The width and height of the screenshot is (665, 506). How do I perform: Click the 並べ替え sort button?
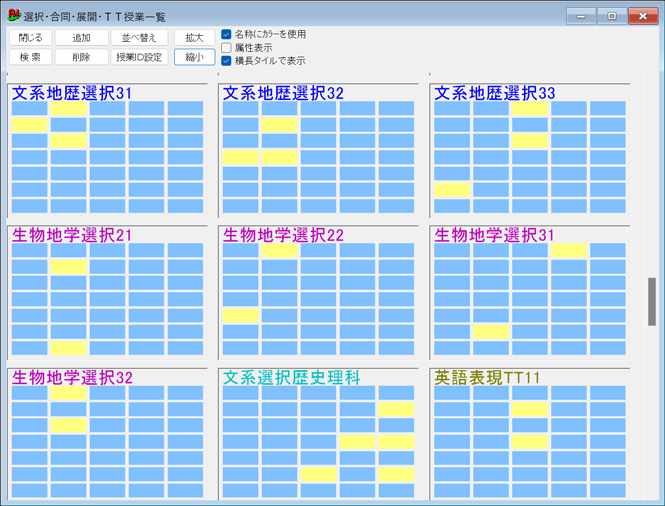(139, 38)
